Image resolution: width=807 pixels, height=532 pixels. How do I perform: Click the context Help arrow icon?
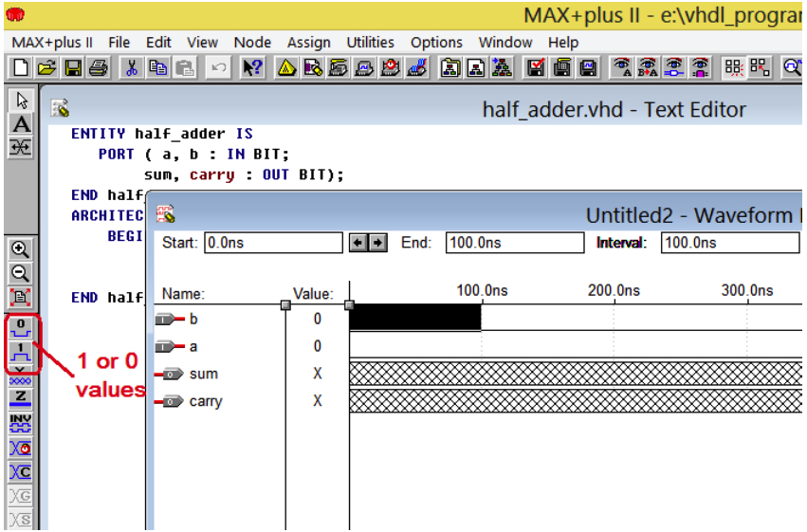click(252, 68)
